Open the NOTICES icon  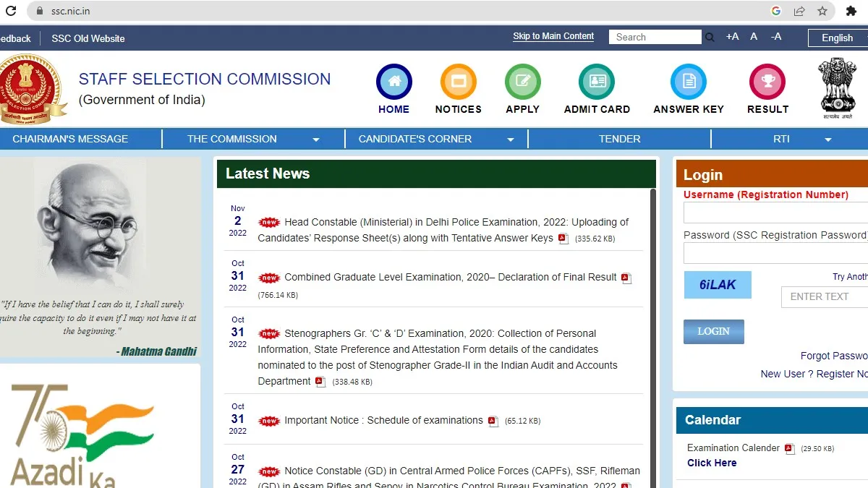coord(458,82)
